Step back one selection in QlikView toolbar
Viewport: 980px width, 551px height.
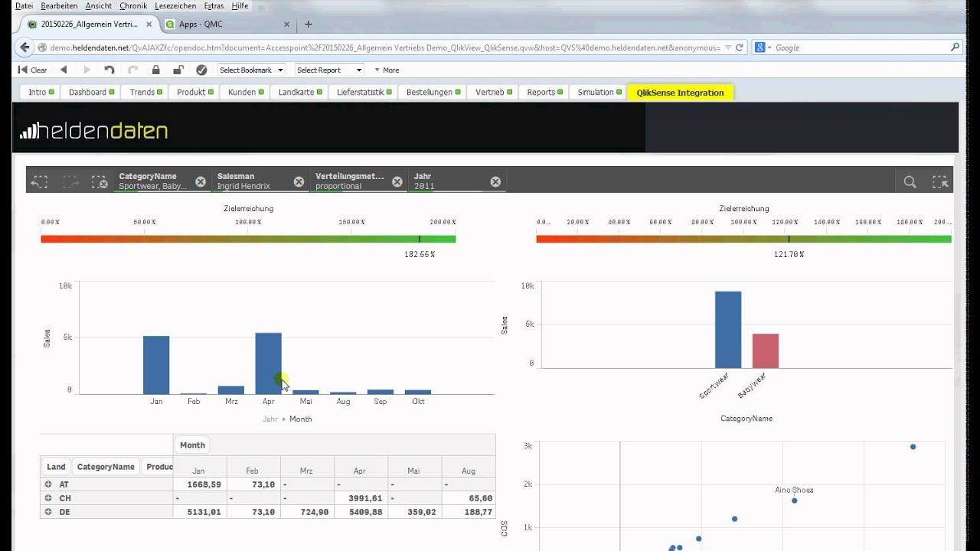tap(64, 70)
